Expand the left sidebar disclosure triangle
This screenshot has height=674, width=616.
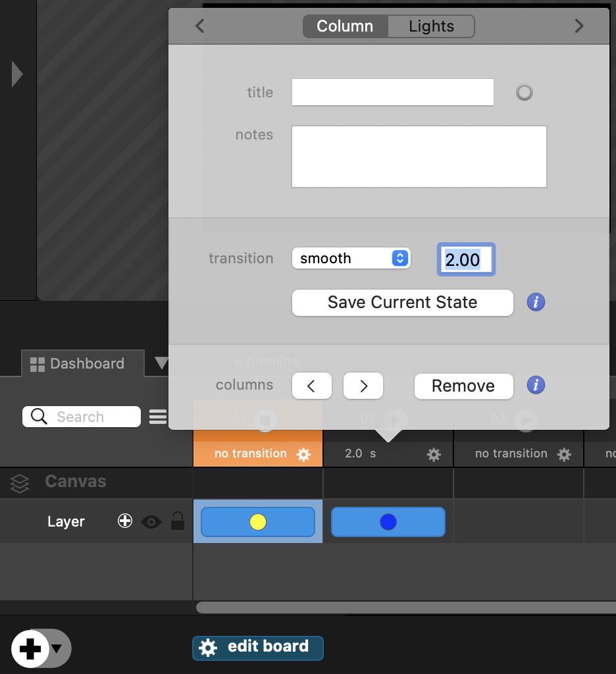[17, 74]
